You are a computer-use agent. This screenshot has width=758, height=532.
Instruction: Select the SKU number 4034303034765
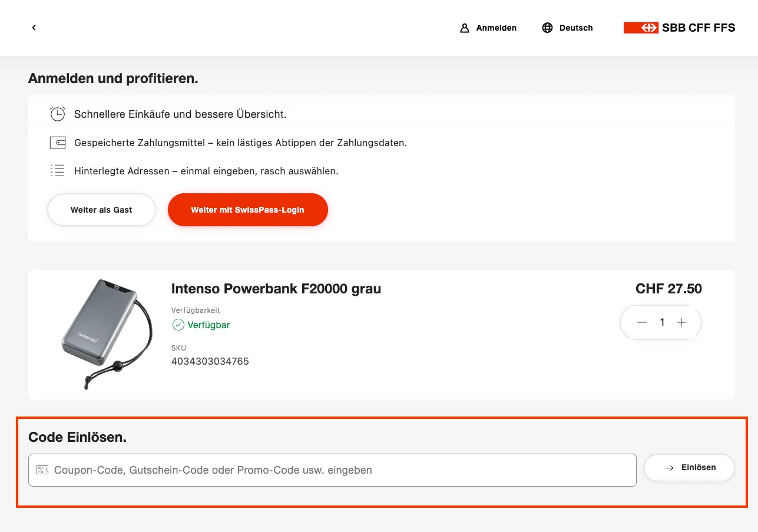(210, 361)
